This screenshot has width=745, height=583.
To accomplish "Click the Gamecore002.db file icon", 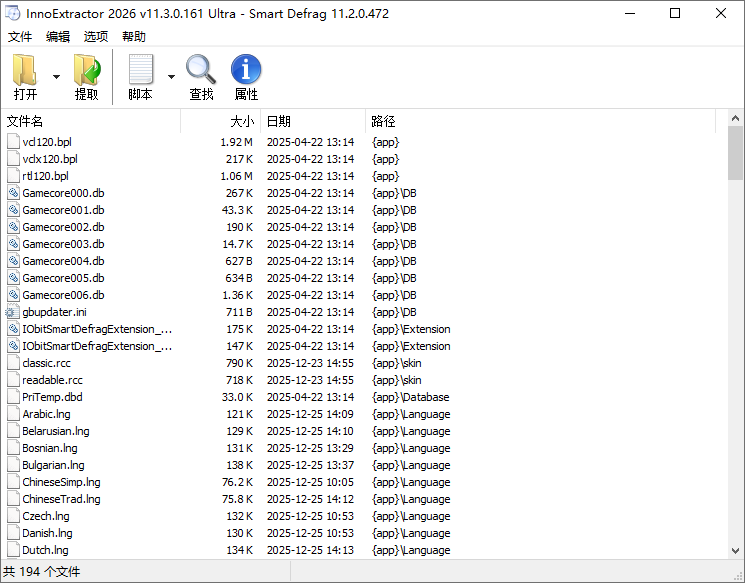I will pyautogui.click(x=13, y=227).
